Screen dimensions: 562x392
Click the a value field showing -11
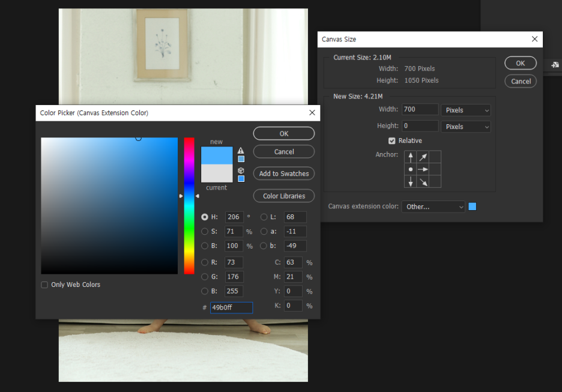[x=295, y=232]
